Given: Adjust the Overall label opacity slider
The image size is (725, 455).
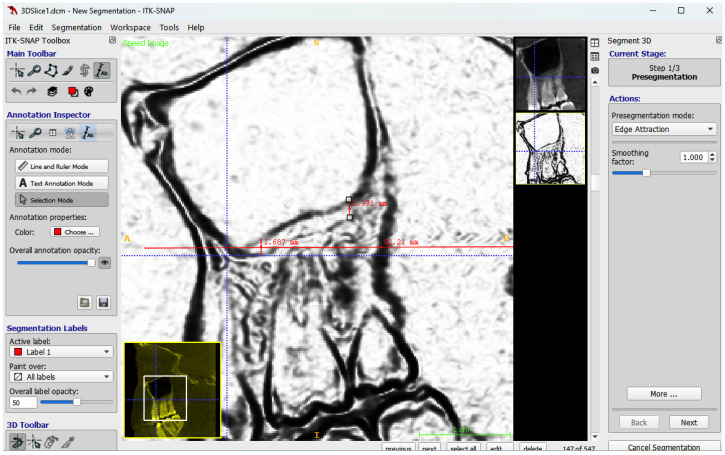Looking at the screenshot, I should pyautogui.click(x=76, y=402).
